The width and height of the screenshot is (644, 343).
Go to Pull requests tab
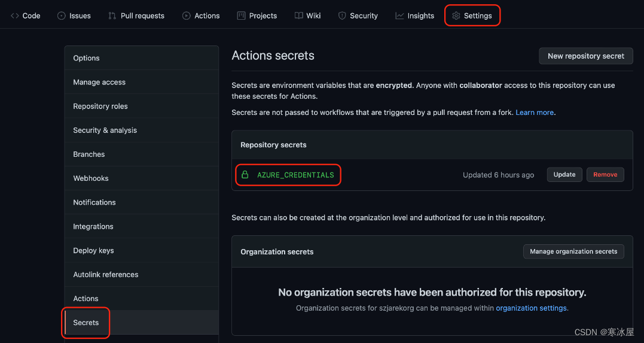[136, 16]
